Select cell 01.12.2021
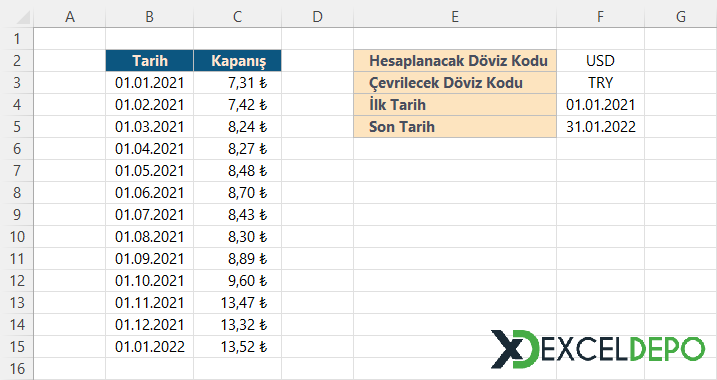Viewport: 717px width, 380px height. click(x=150, y=324)
